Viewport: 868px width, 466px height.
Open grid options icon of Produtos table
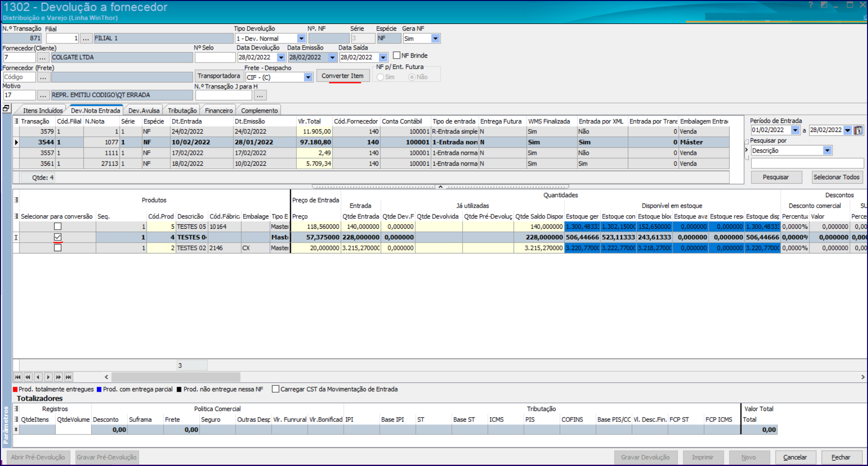(x=16, y=199)
